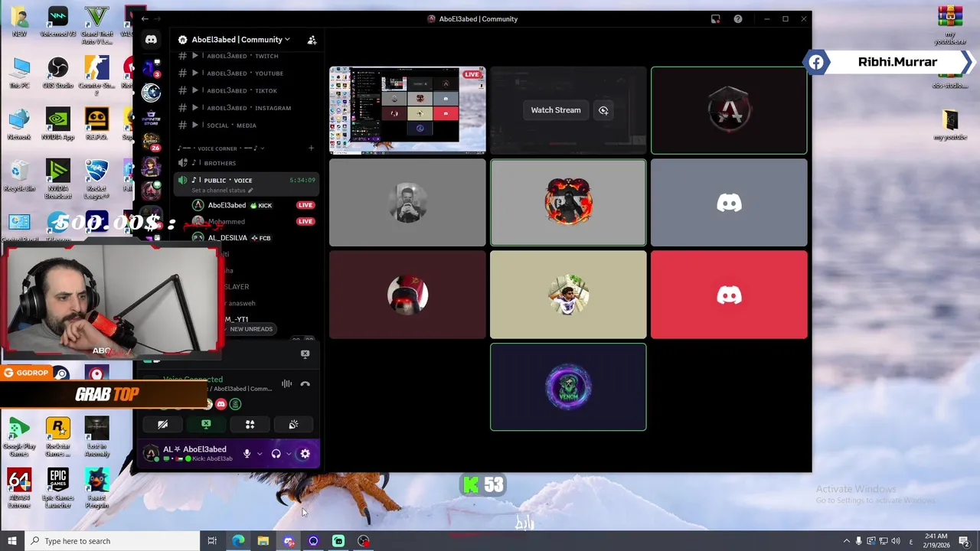
Task: Click Watch Stream button
Action: (x=556, y=110)
